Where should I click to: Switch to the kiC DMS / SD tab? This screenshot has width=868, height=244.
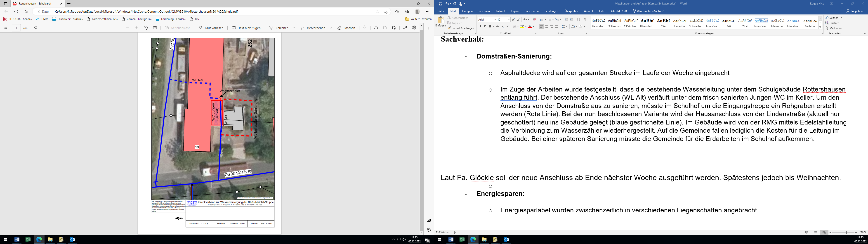tap(619, 11)
